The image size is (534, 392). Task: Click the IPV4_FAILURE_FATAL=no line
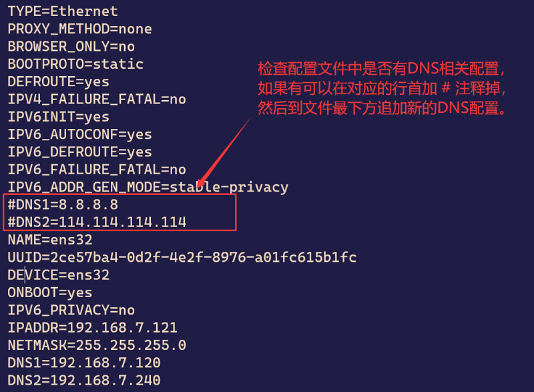[97, 99]
